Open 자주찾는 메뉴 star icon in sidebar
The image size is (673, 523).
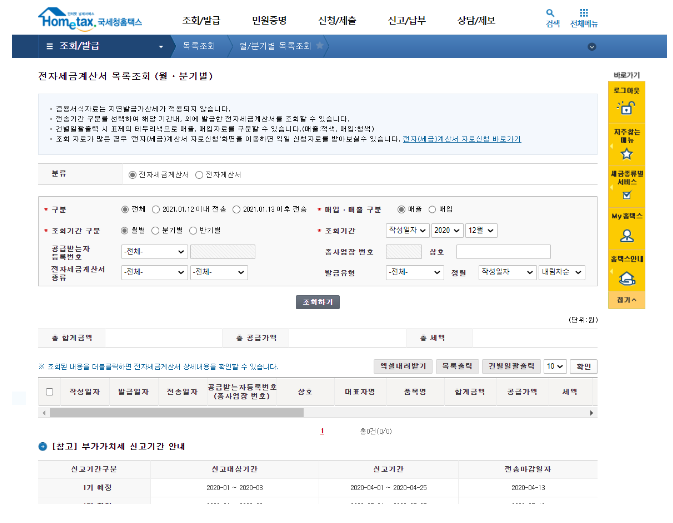pyautogui.click(x=627, y=154)
